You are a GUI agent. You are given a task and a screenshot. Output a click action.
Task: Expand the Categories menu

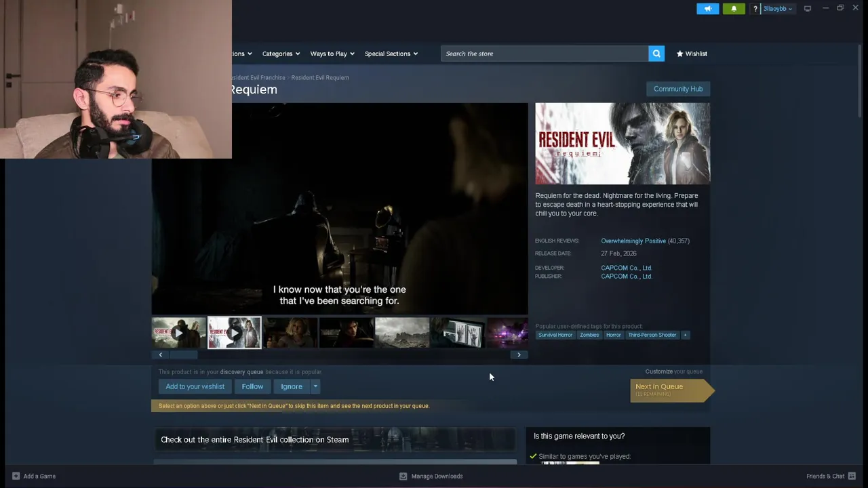(x=281, y=54)
